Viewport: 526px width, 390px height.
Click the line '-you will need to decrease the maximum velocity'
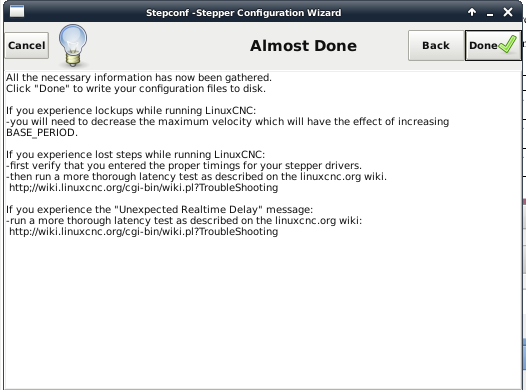point(227,121)
